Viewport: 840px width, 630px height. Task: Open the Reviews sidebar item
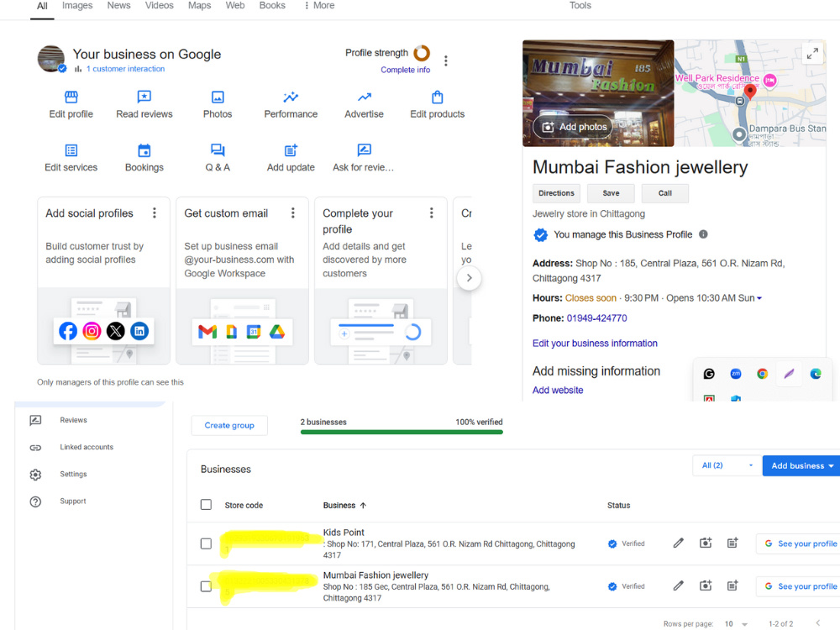click(x=73, y=419)
